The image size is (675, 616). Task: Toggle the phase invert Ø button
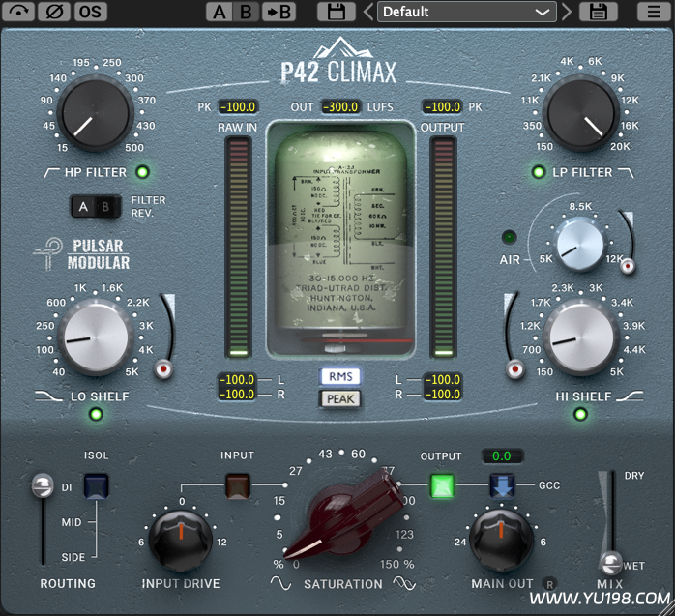[x=54, y=12]
